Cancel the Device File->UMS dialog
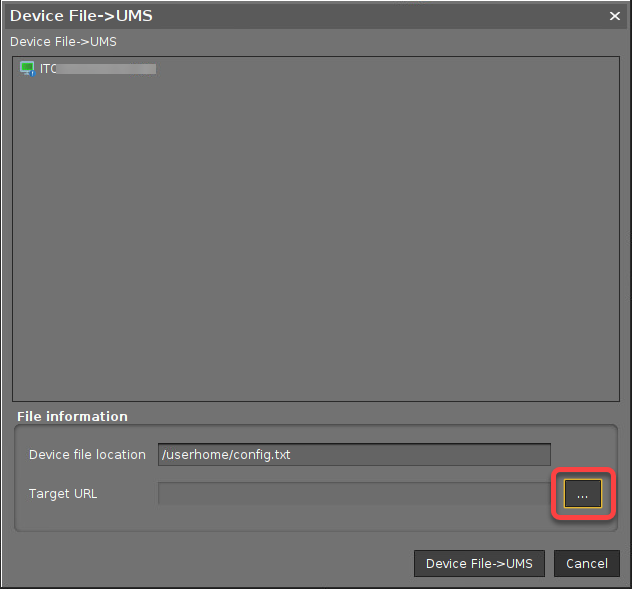The width and height of the screenshot is (632, 589). click(x=586, y=563)
